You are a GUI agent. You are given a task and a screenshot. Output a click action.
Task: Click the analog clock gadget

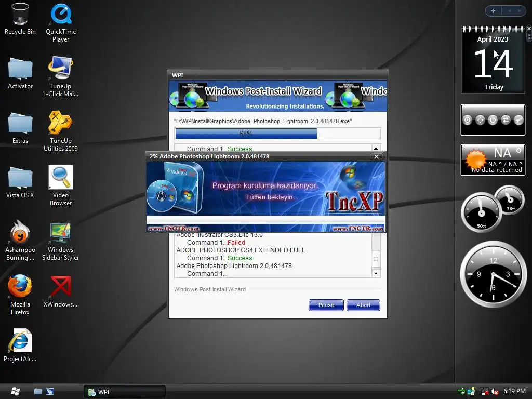point(494,274)
